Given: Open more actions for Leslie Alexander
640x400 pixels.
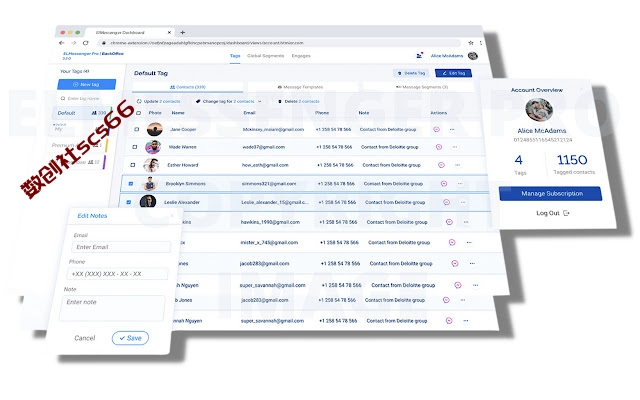Looking at the screenshot, I should pos(463,202).
